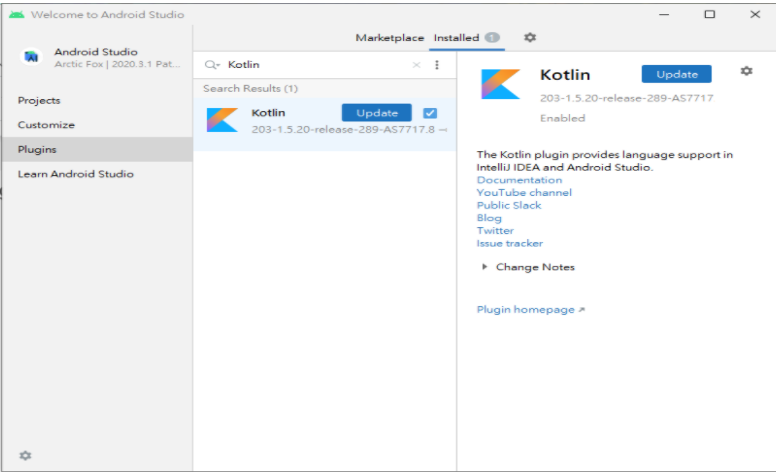This screenshot has height=472, width=782.
Task: Open the gear menu in Kotlin details panel
Action: pyautogui.click(x=746, y=71)
